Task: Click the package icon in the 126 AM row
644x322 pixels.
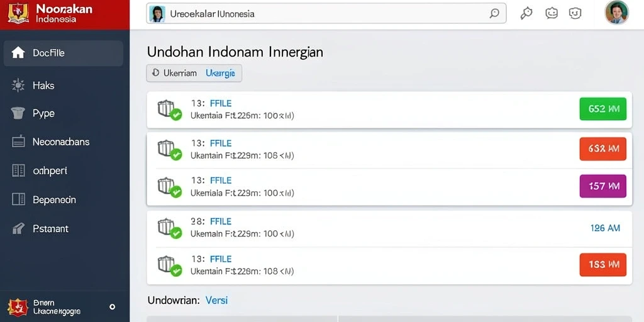Action: (x=169, y=228)
